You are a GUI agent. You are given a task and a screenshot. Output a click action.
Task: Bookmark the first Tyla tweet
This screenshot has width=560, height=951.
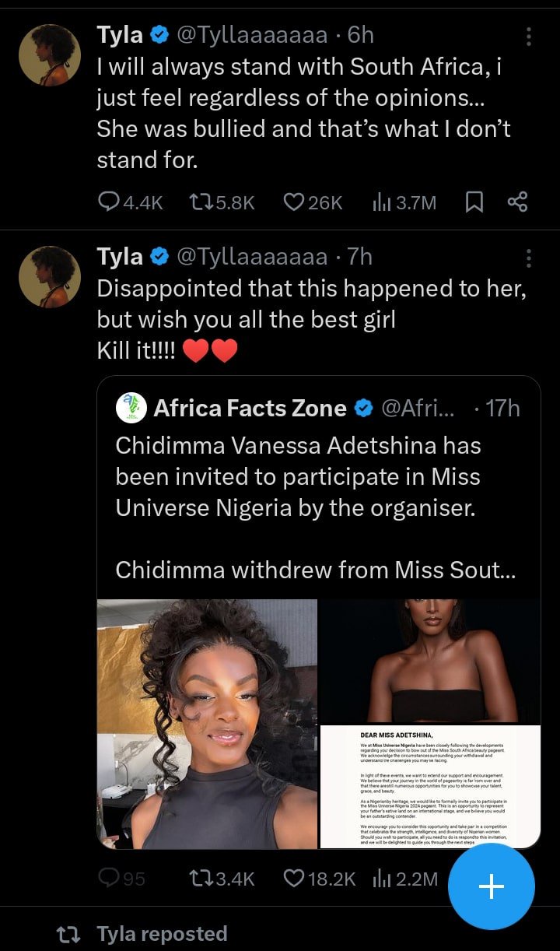coord(474,202)
